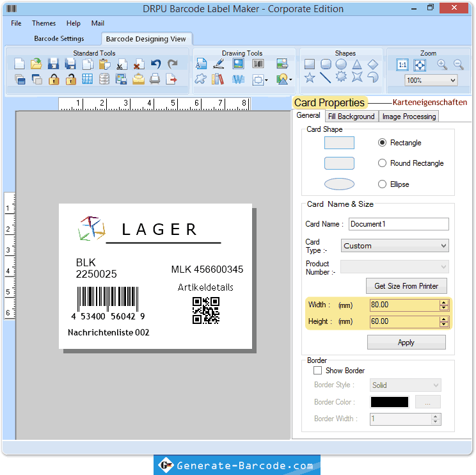476x475 pixels.
Task: Click the New document icon in Standard Tools
Action: point(20,64)
